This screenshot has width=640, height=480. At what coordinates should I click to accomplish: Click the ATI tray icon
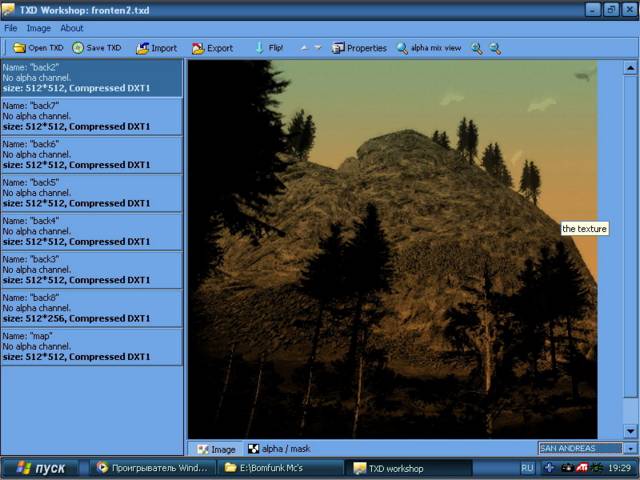(x=581, y=468)
